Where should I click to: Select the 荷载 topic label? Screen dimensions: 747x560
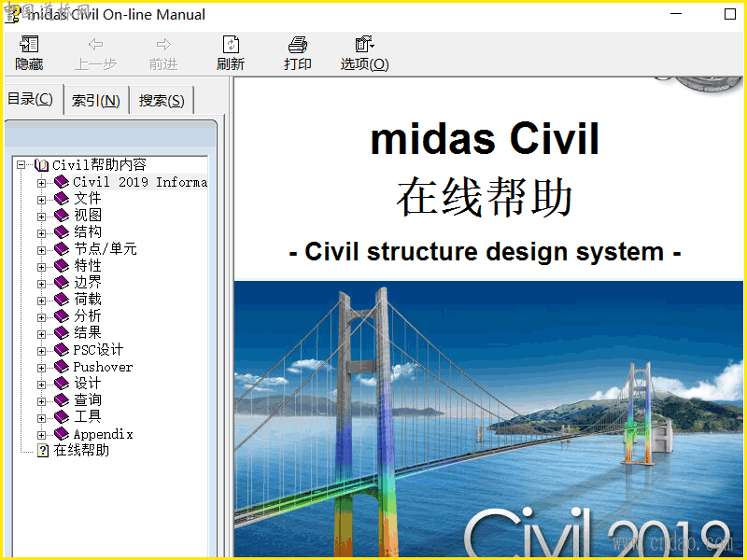pyautogui.click(x=88, y=299)
